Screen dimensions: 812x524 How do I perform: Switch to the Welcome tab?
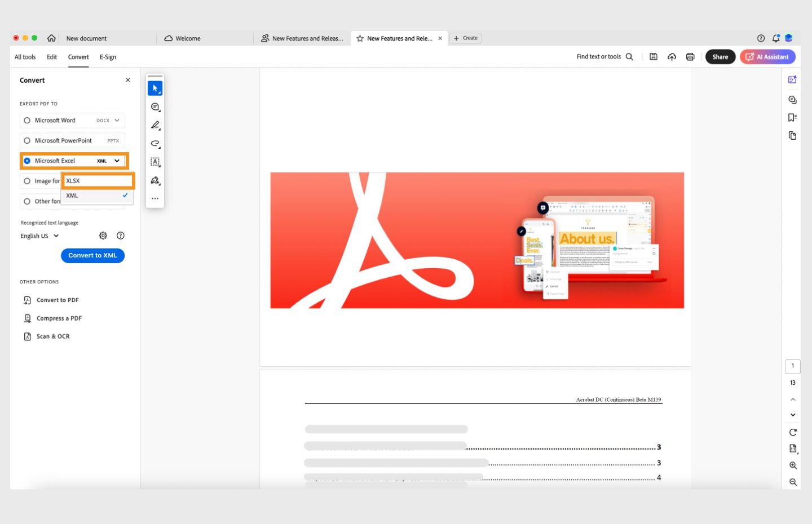point(187,38)
